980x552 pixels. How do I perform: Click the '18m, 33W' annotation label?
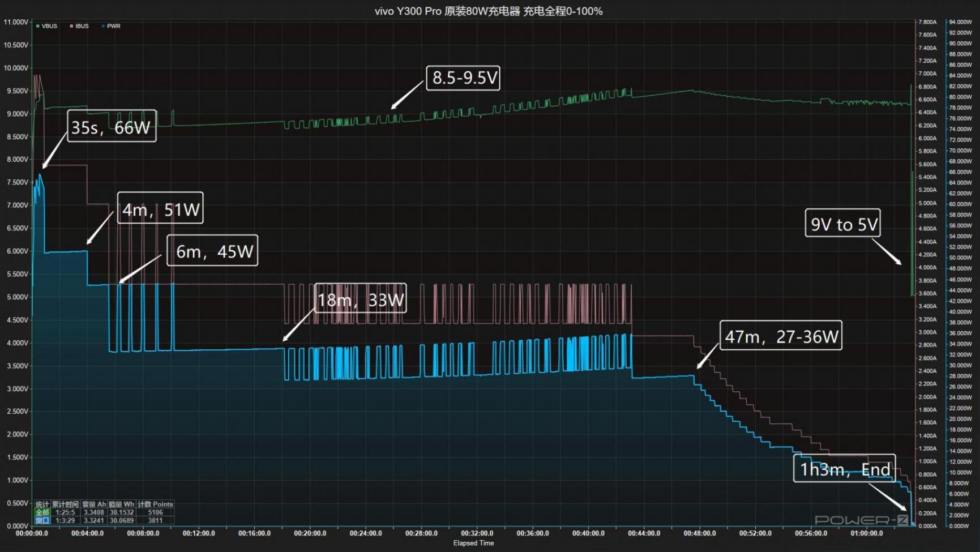361,299
